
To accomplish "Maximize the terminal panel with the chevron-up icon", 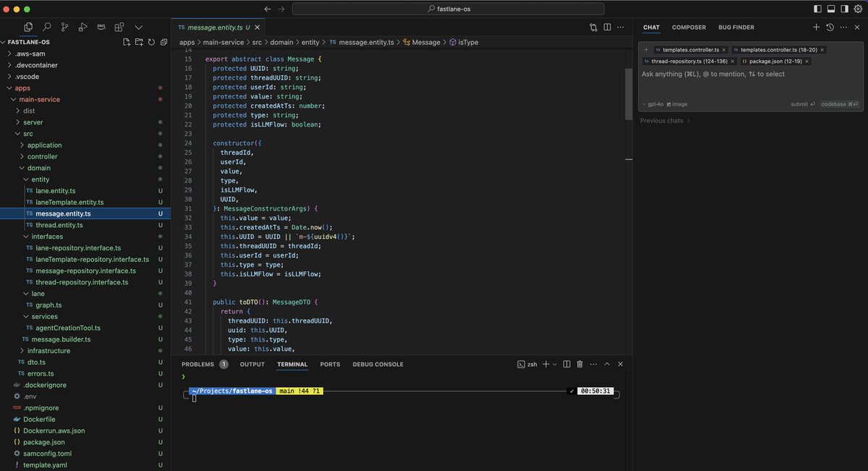I will click(x=607, y=365).
